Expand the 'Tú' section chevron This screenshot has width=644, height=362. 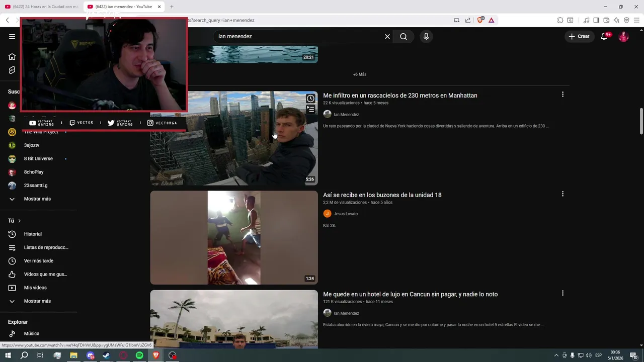[x=20, y=221]
